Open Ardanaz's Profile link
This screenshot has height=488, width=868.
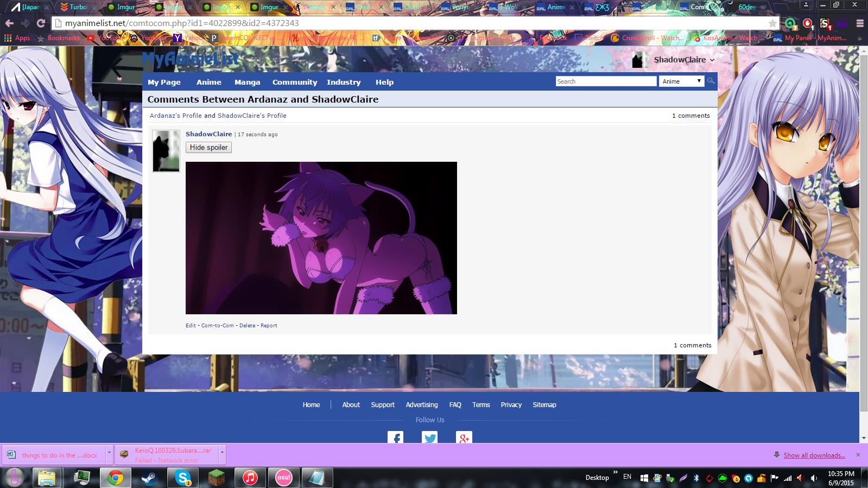[175, 116]
